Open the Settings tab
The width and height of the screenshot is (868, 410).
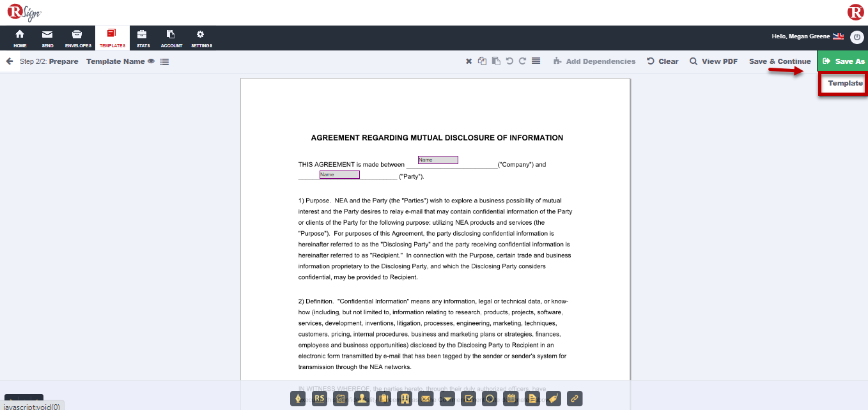tap(201, 38)
